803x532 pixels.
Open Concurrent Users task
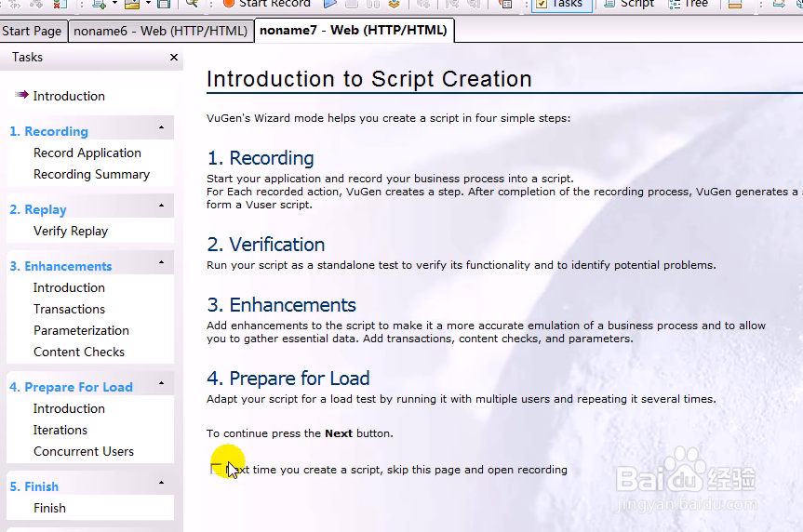tap(84, 452)
